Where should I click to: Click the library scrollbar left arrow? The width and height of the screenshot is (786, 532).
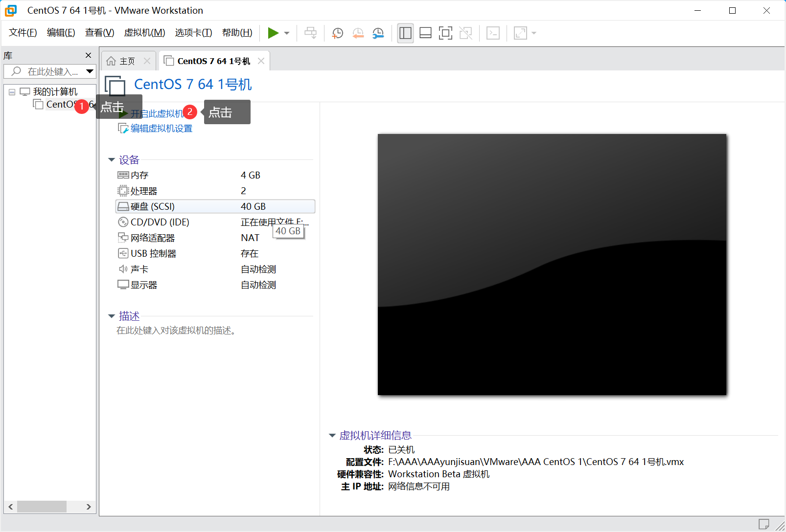10,507
